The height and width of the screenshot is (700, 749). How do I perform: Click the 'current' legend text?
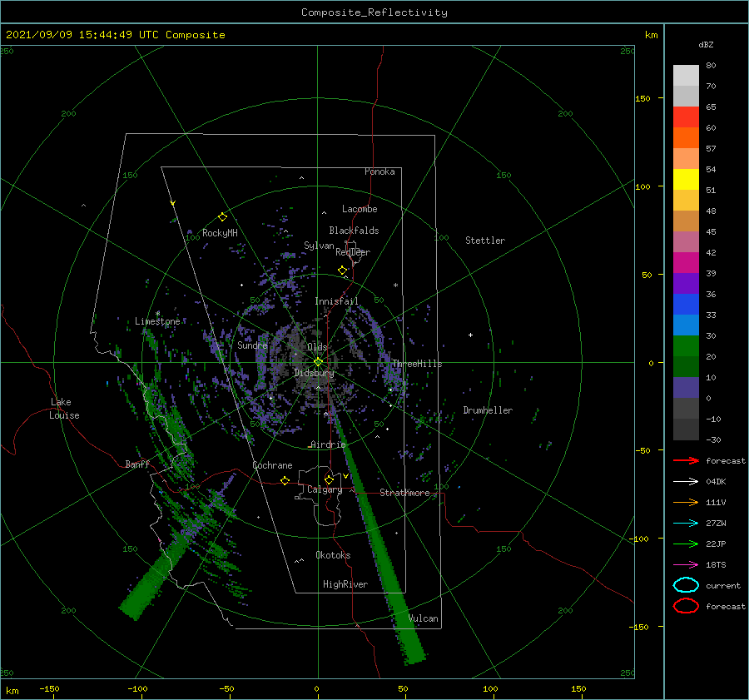pyautogui.click(x=723, y=586)
